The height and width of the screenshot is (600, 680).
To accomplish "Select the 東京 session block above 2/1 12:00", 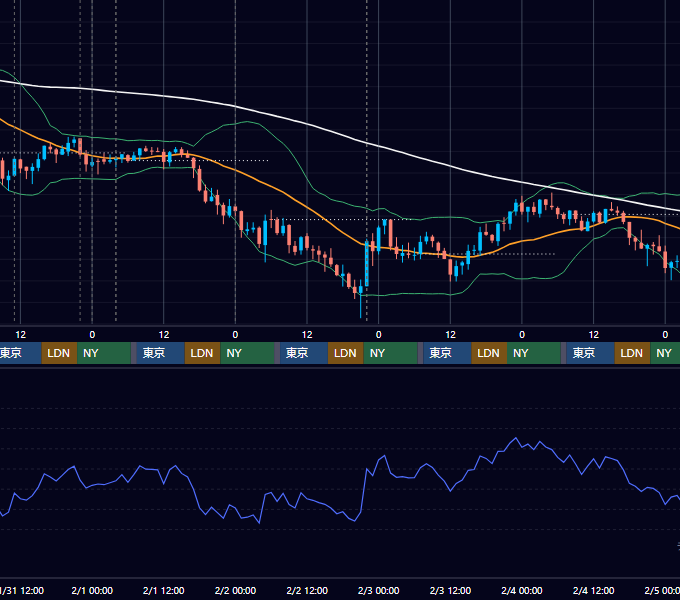I will [160, 353].
